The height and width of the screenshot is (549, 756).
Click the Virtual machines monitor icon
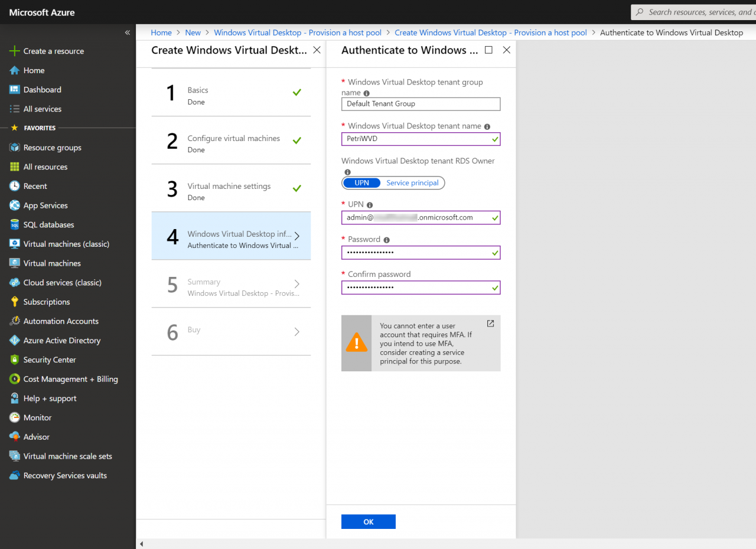tap(14, 263)
